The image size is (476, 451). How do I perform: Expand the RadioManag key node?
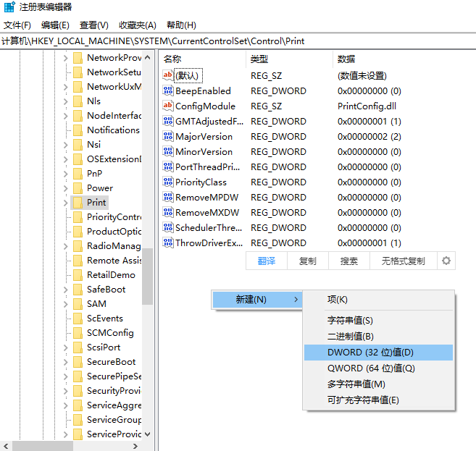[66, 246]
